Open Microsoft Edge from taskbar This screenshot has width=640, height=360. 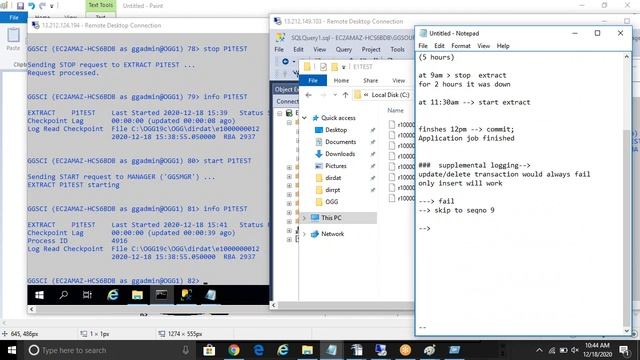tap(258, 350)
